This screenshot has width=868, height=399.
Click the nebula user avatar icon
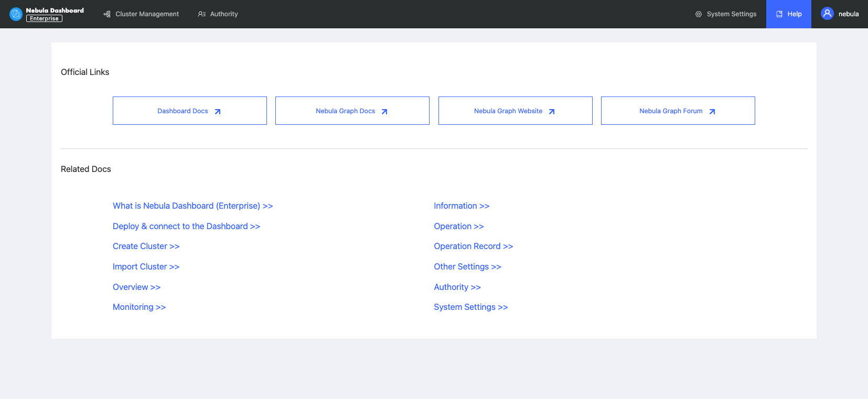pyautogui.click(x=827, y=14)
